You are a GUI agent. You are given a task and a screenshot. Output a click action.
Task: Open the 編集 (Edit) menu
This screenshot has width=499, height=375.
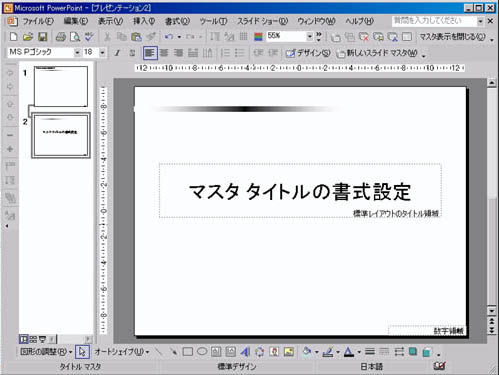(x=76, y=21)
